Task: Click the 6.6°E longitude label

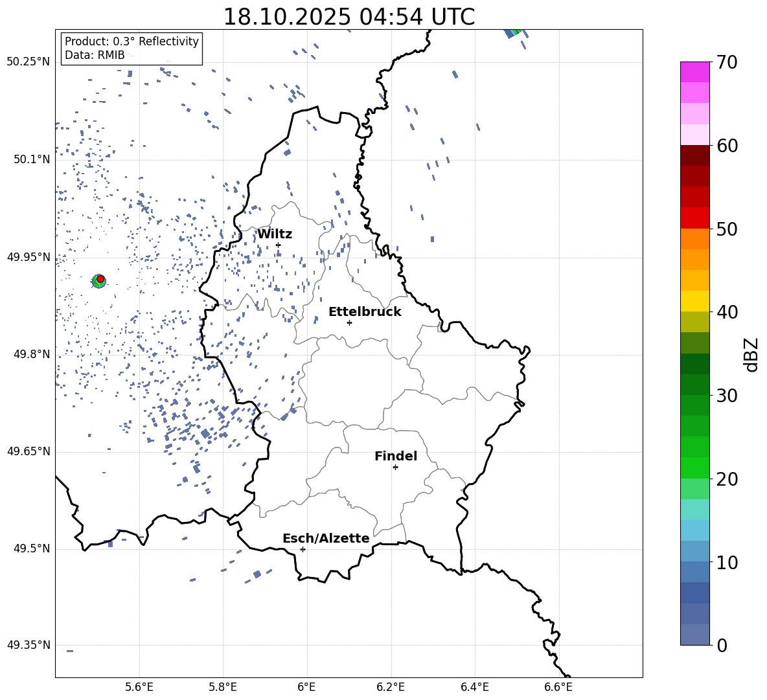Action: [558, 687]
